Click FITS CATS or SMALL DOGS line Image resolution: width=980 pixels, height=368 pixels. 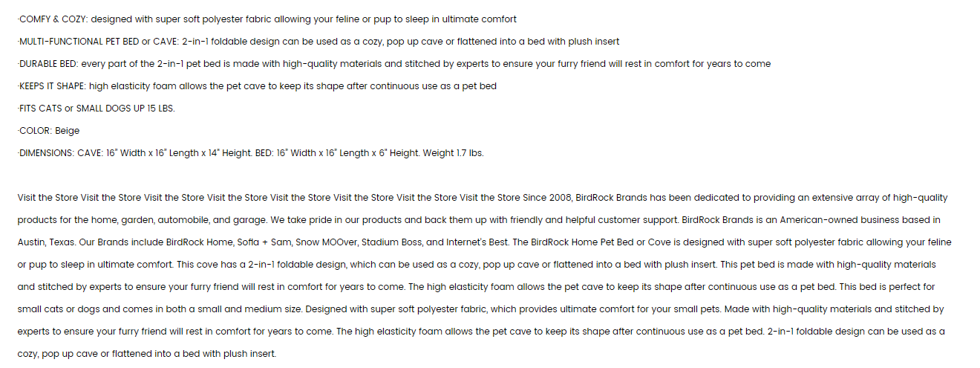[97, 109]
